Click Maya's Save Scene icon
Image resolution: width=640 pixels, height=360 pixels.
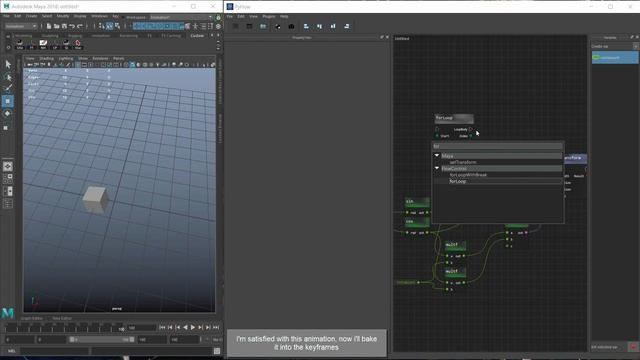click(64, 26)
